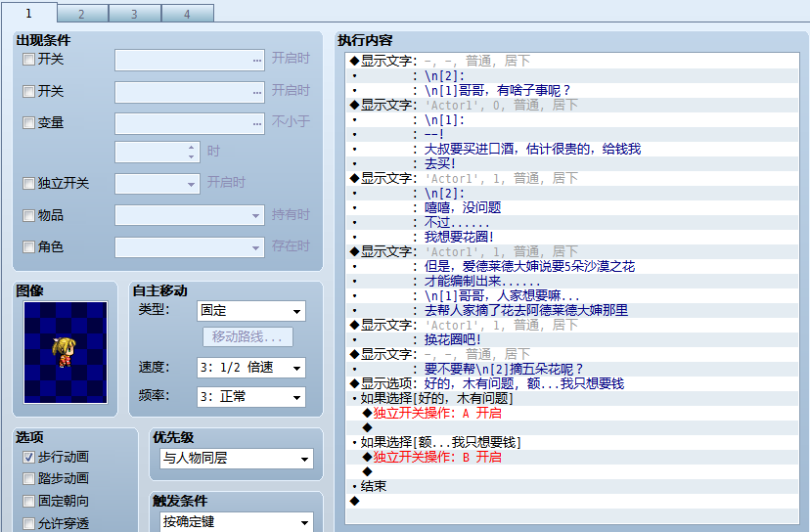Select event page tab 1
Image resolution: width=810 pixels, height=532 pixels.
tap(29, 13)
